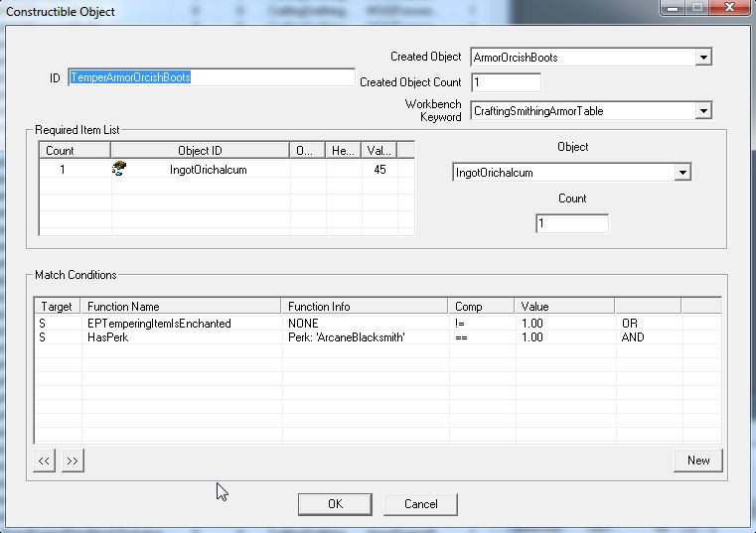Click the Comp column header

point(481,307)
